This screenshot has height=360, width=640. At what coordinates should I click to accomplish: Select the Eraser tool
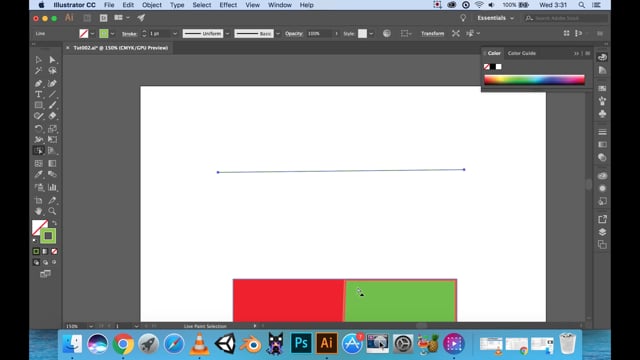[x=52, y=116]
